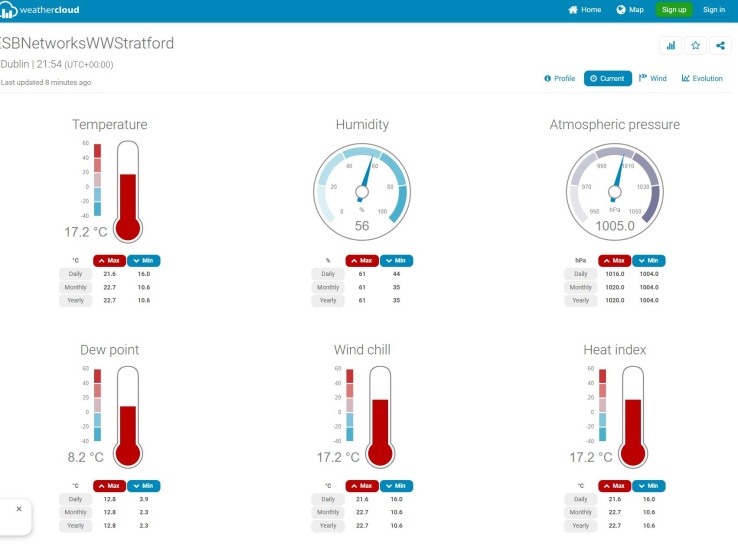Click Max button under Wind chill

point(362,486)
